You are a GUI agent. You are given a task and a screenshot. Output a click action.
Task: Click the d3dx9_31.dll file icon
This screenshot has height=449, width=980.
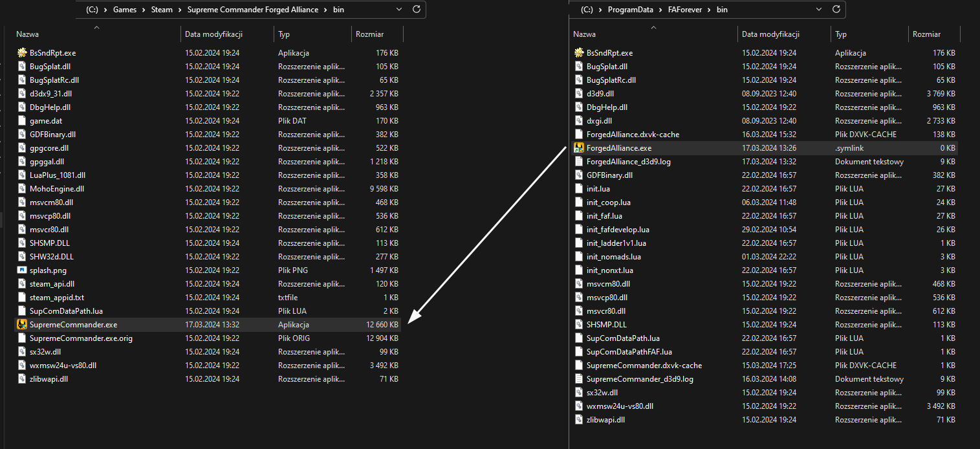pos(22,94)
